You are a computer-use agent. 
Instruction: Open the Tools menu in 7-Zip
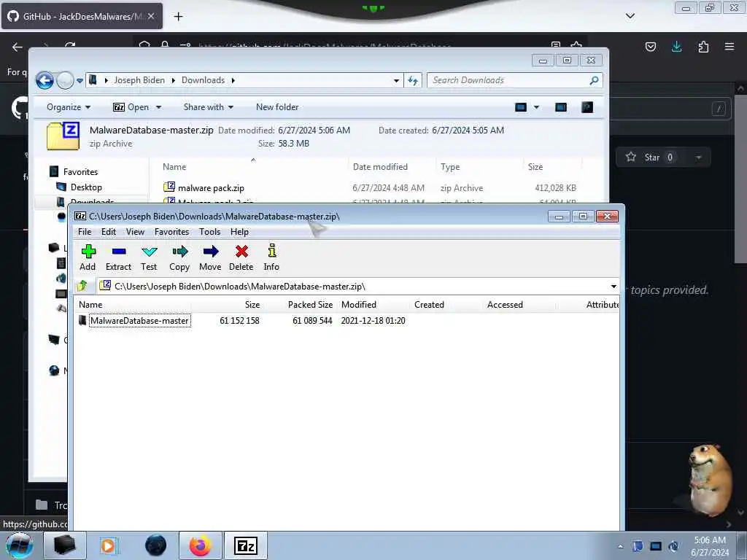point(209,232)
